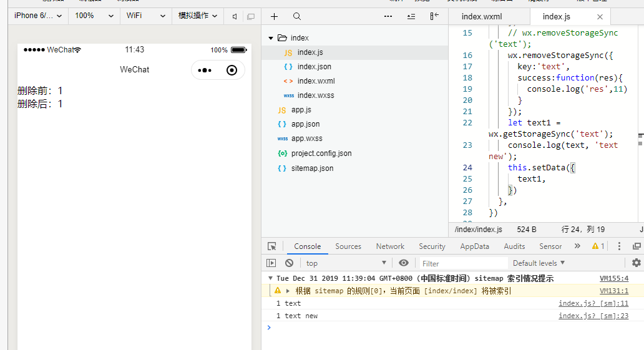This screenshot has height=350, width=644.
Task: Select project.config.json in file tree
Action: 355,153
